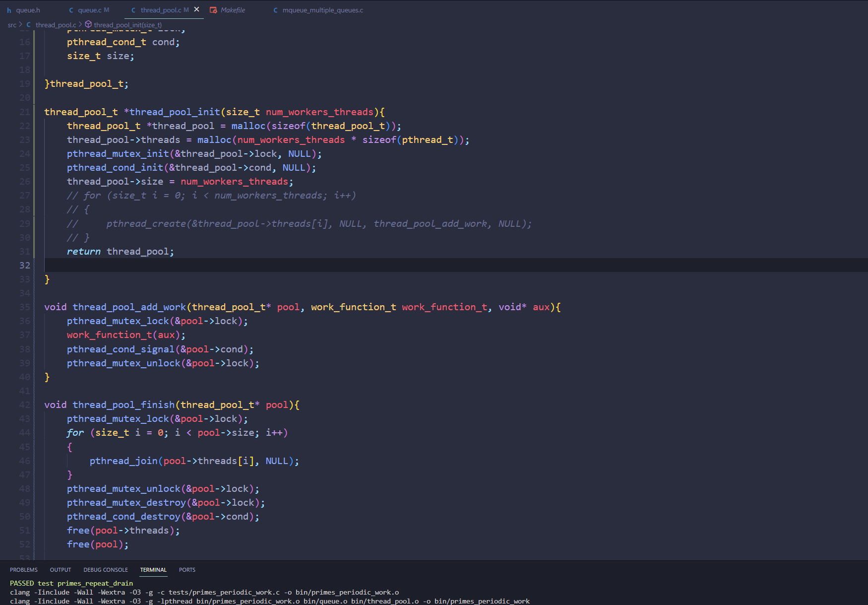The height and width of the screenshot is (605, 868).
Task: Open the Problems panel tab
Action: (24, 570)
